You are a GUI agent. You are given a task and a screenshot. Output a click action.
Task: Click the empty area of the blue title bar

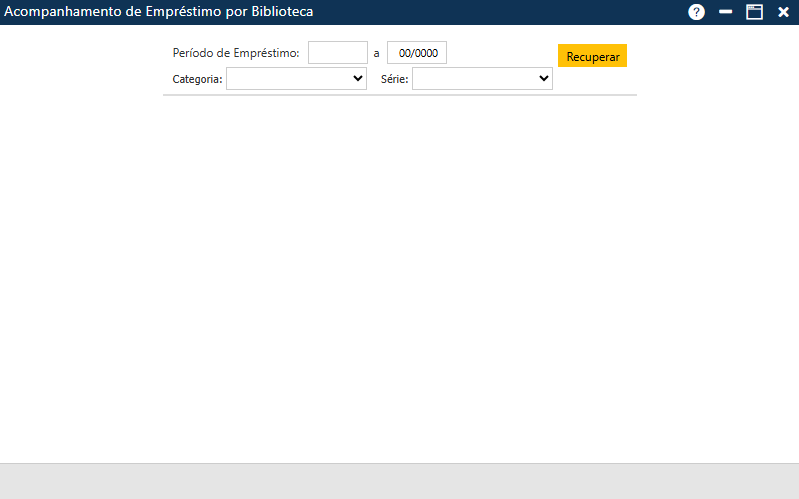pyautogui.click(x=500, y=12)
